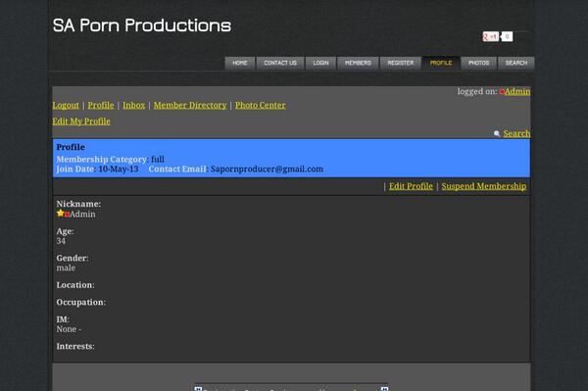Open the REGISTER navigation tab
Image resolution: width=588 pixels, height=391 pixels.
pos(401,63)
